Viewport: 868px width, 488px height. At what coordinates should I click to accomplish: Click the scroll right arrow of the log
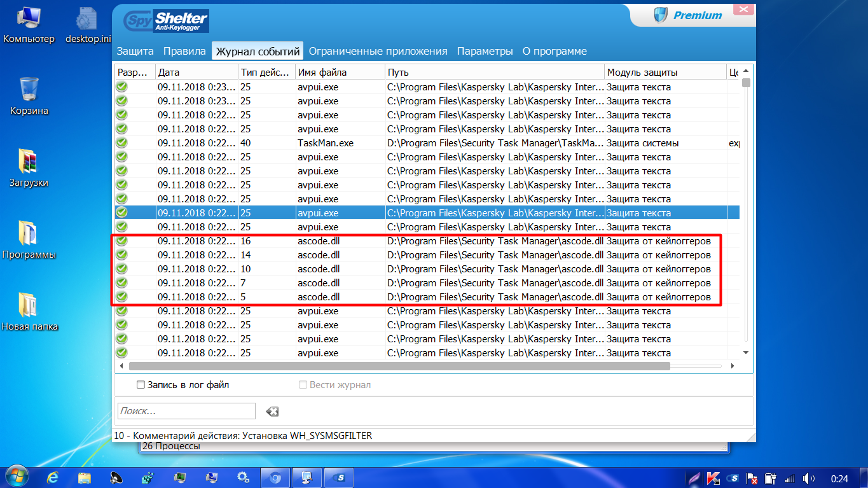coord(732,366)
